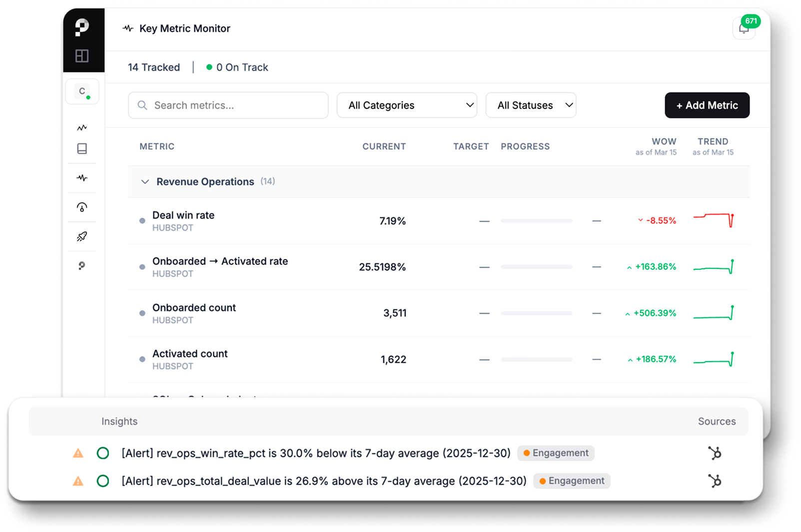
Task: Click the progress bar for Onboarded count
Action: tap(536, 313)
